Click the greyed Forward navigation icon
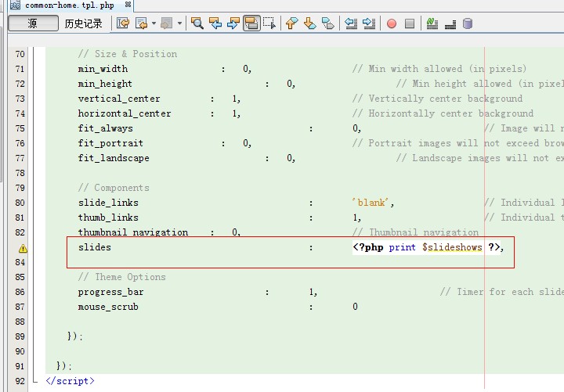This screenshot has width=564, height=392. (166, 23)
